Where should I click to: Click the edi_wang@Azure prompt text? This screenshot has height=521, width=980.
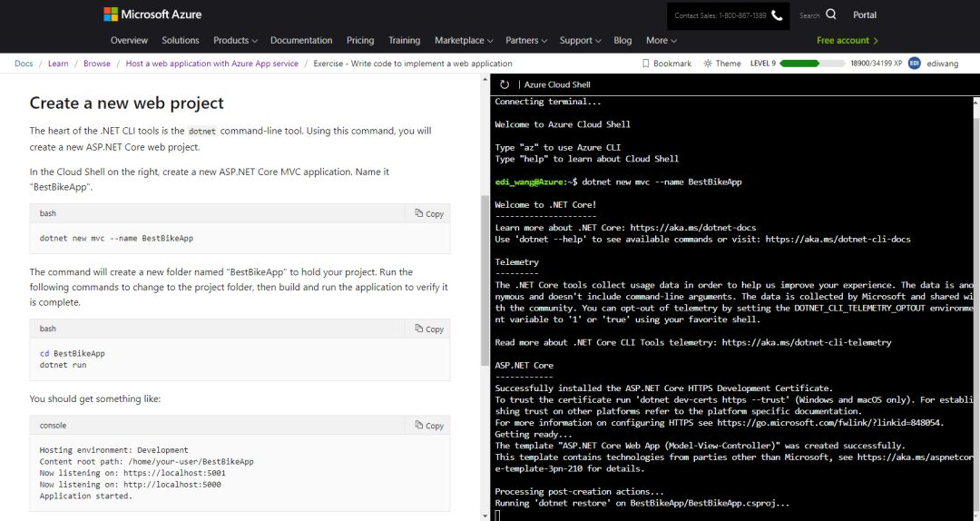(x=529, y=182)
